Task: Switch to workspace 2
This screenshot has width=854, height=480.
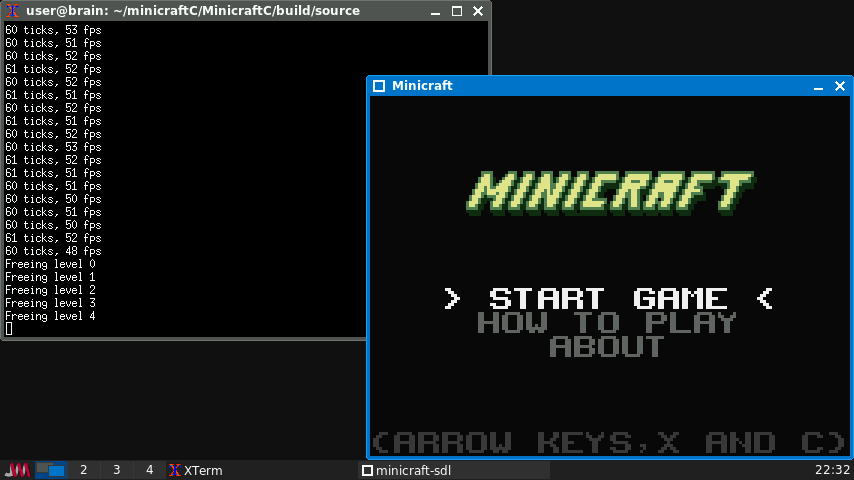Action: [x=84, y=470]
